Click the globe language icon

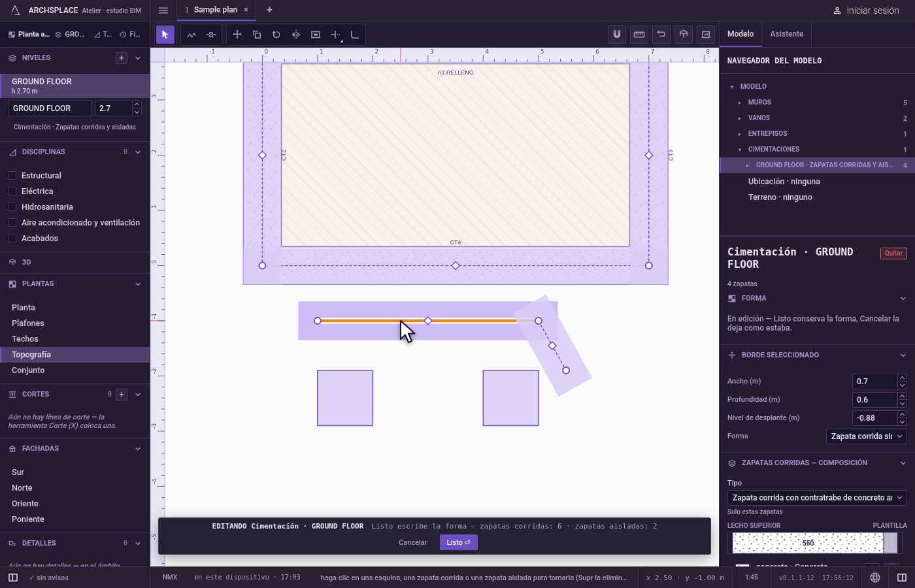click(875, 578)
